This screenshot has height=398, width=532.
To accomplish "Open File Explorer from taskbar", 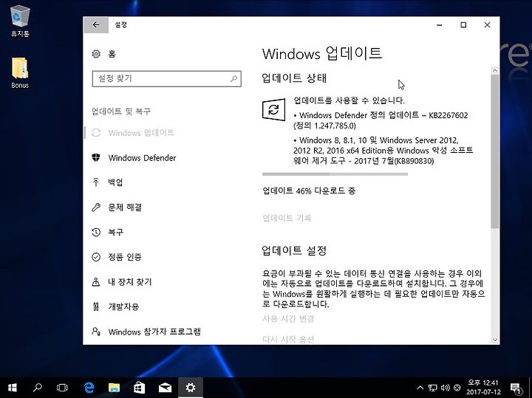I will coord(114,388).
